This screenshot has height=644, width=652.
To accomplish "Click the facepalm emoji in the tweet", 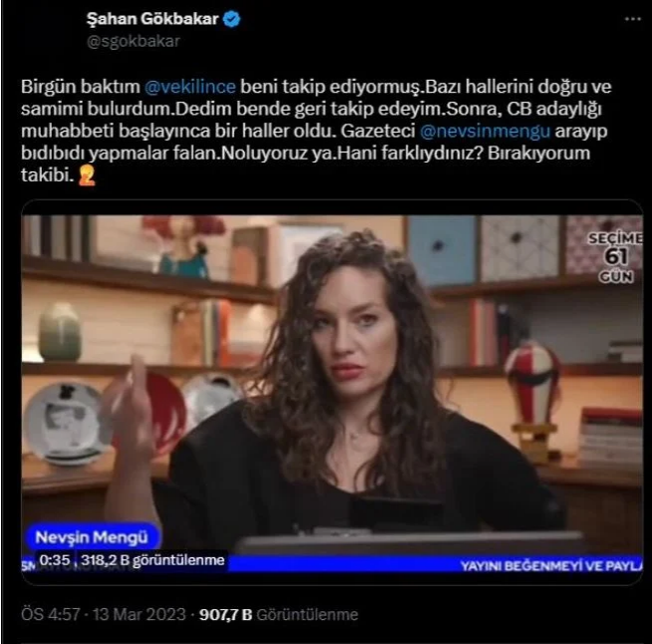I will coord(87,175).
